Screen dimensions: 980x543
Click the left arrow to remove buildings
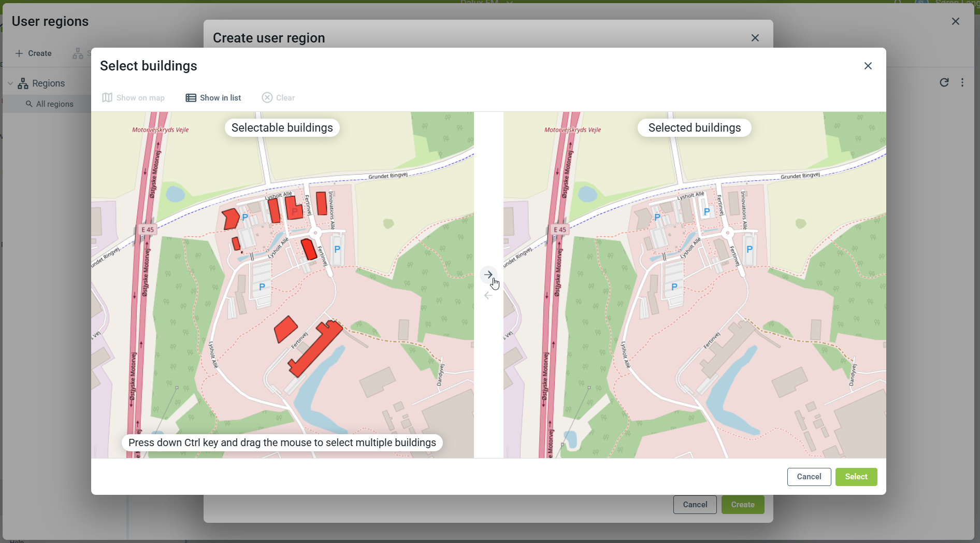[488, 296]
